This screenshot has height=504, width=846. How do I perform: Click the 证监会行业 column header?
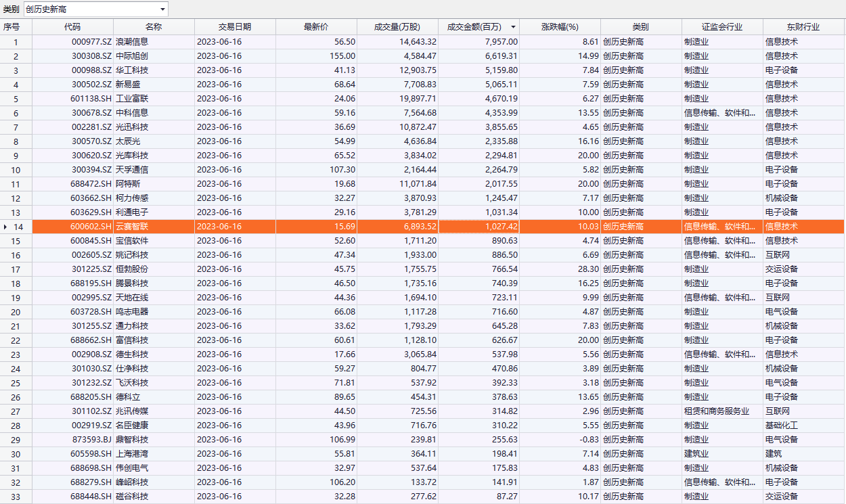pos(722,27)
